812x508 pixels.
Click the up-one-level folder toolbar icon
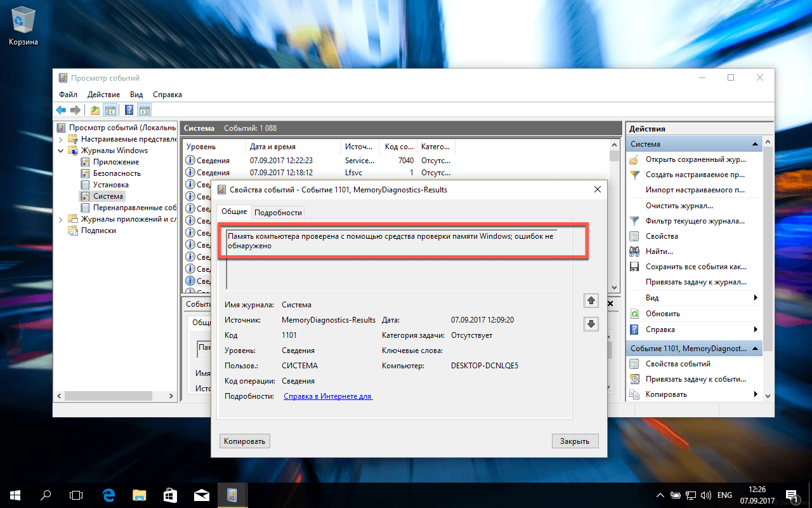coord(95,110)
